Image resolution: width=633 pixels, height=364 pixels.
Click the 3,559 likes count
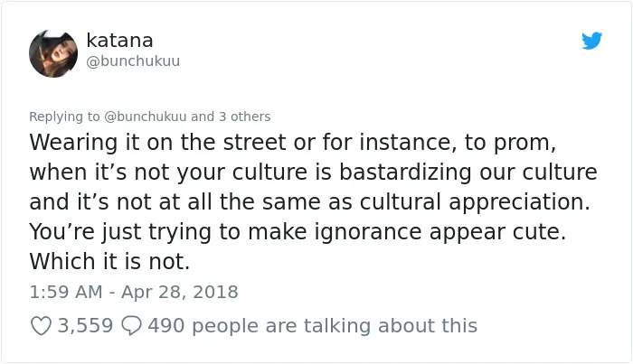[x=85, y=326]
